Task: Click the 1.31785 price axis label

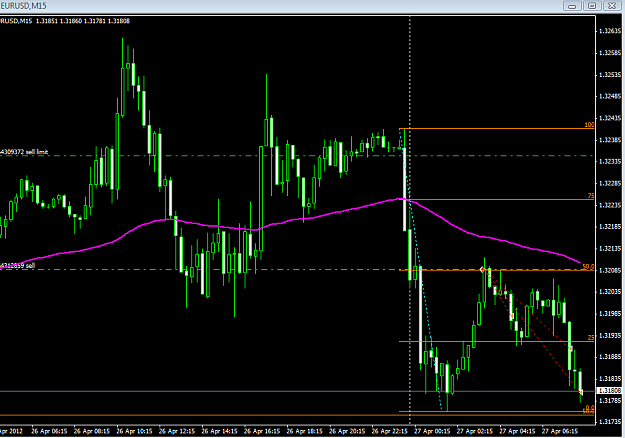Action: coord(610,401)
